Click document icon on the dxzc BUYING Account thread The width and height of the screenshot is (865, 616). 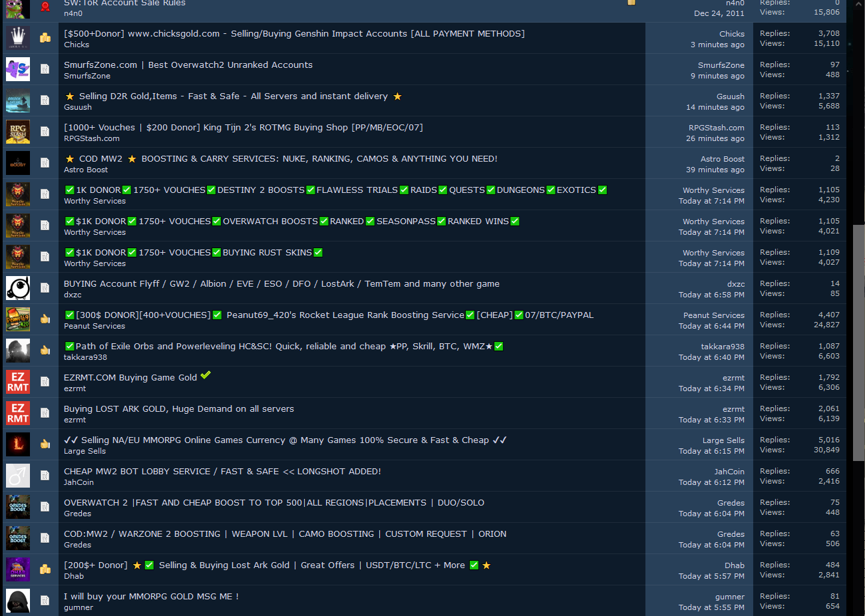pos(45,288)
